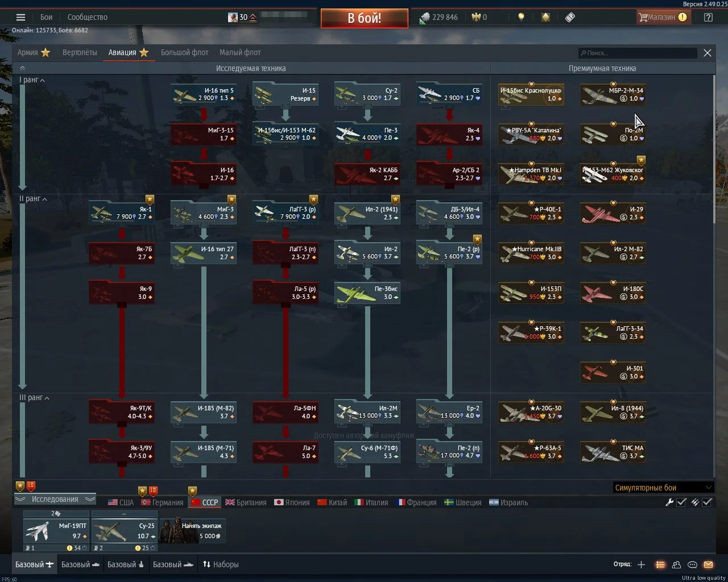Screen dimensions: 728x582
Task: Expand the Исследования panel header
Action: pos(55,499)
